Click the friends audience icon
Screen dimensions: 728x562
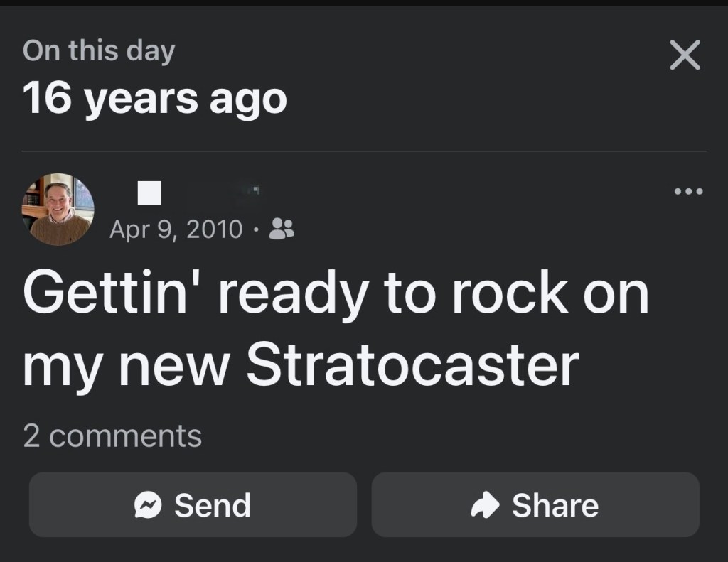pyautogui.click(x=284, y=229)
